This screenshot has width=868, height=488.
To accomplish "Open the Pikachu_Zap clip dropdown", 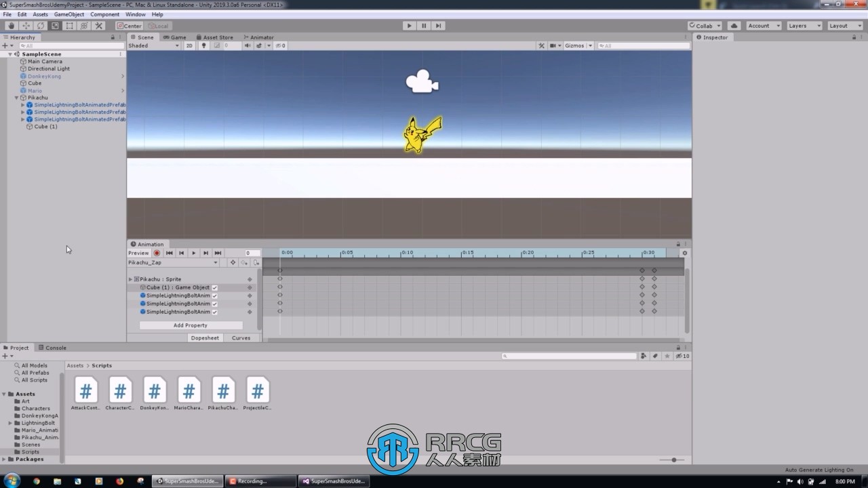I will click(x=174, y=262).
